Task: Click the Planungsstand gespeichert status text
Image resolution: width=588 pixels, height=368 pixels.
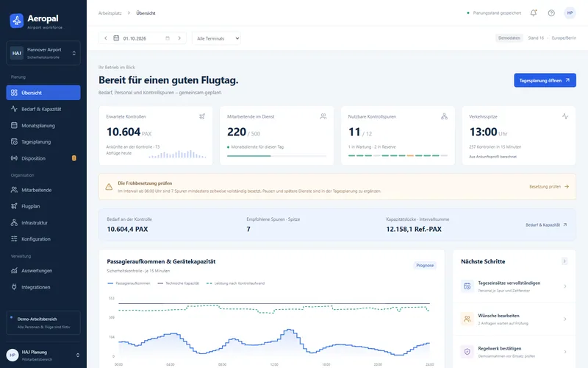Action: point(497,13)
